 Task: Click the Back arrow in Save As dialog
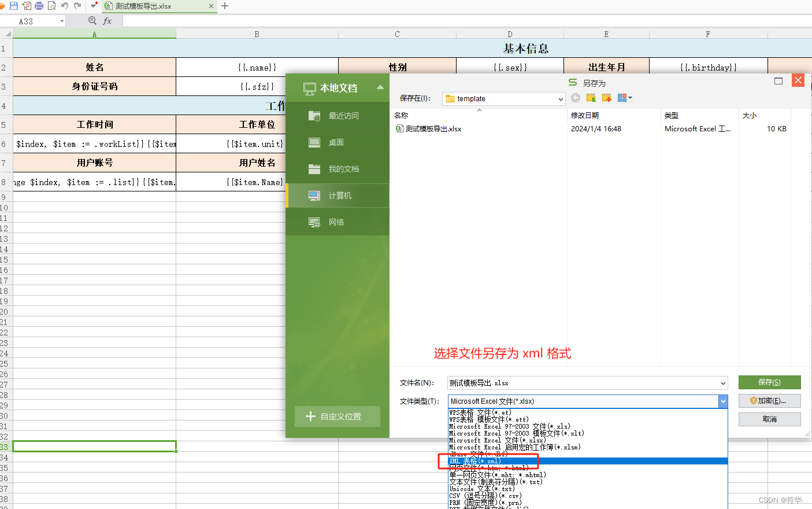576,98
